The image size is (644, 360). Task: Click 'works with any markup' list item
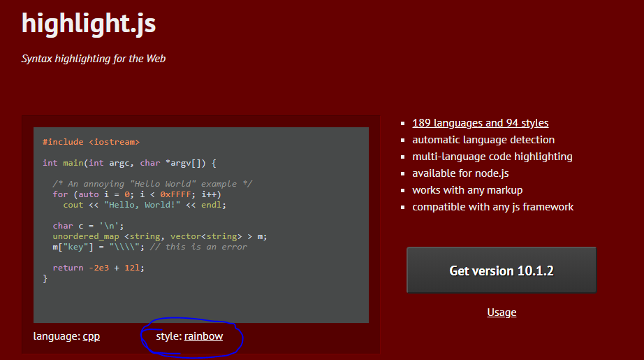point(467,190)
